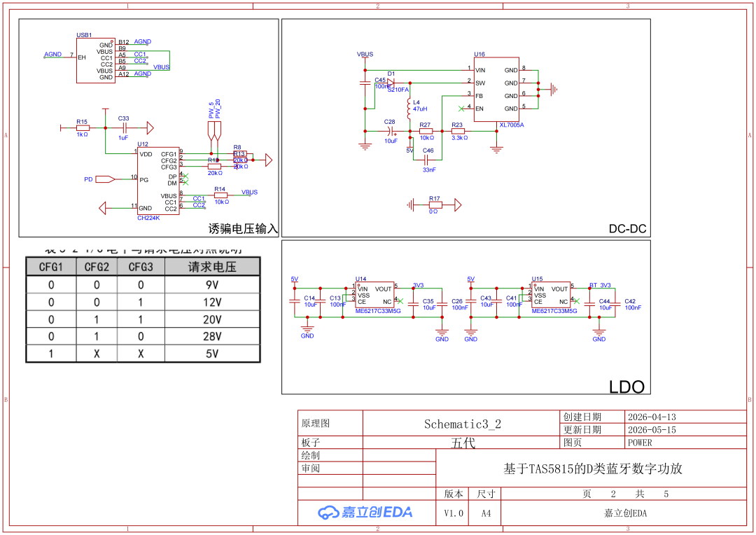The width and height of the screenshot is (756, 535).
Task: Click the 基于TAS5815的D类蓝牙数字功放 project title
Action: click(x=593, y=469)
